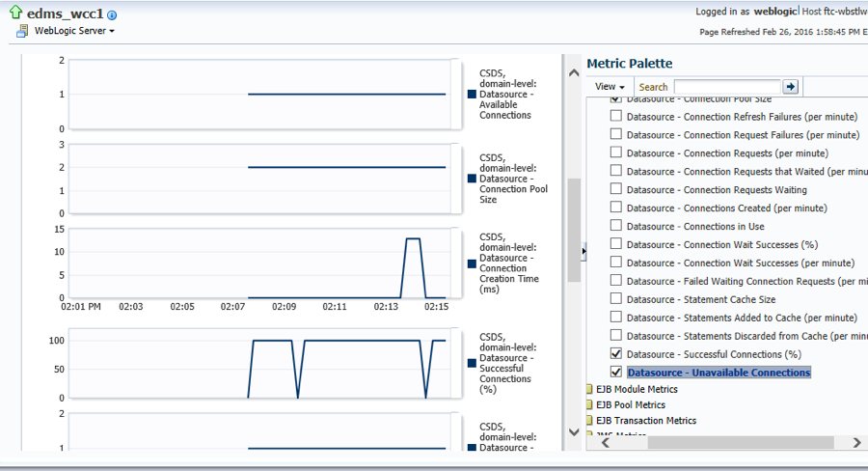Check Connection Requests Waiting metric
The image size is (868, 471).
[x=615, y=189]
